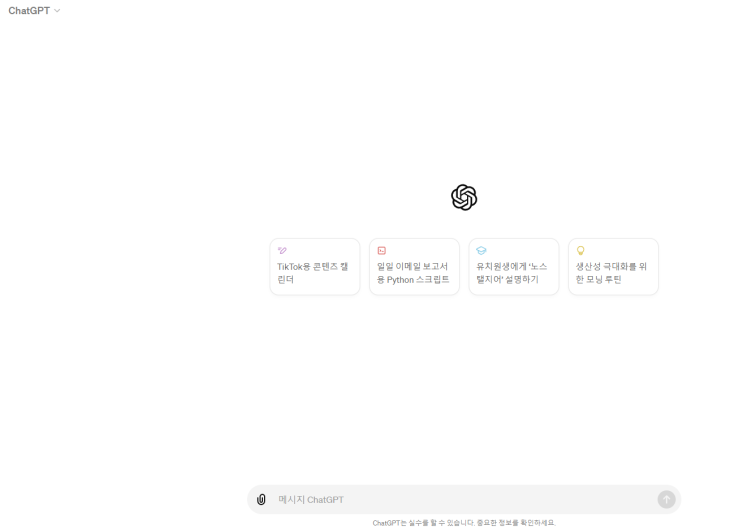This screenshot has width=743, height=530.
Task: Select the 생산성 극대화를 위한 모닝 루틴 card
Action: (614, 267)
